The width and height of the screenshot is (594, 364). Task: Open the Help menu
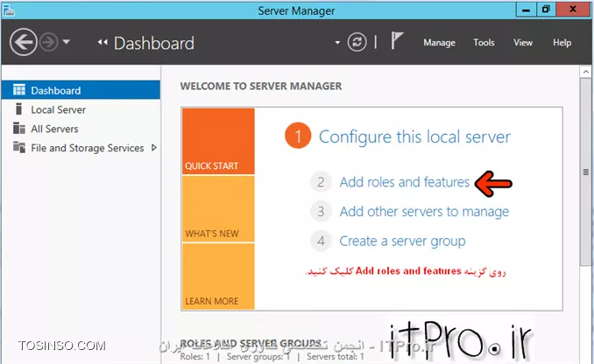562,43
